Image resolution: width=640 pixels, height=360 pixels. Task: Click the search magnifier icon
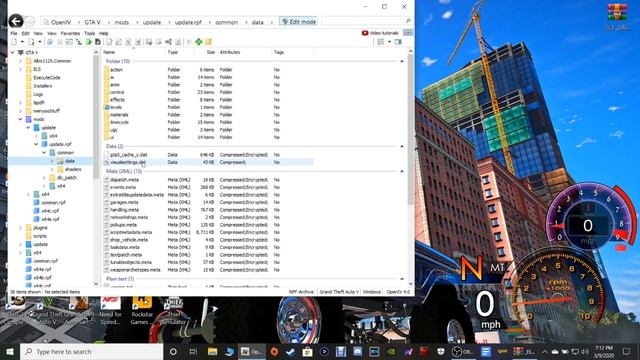(408, 20)
